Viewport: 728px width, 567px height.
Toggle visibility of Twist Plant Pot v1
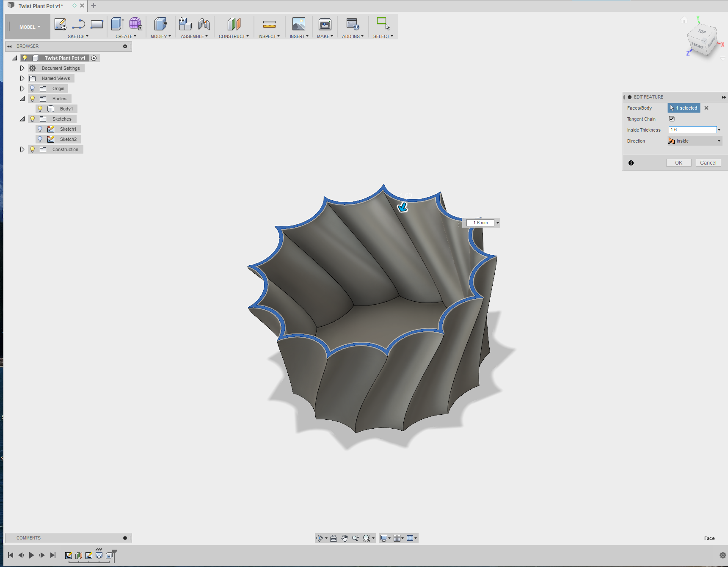point(25,58)
